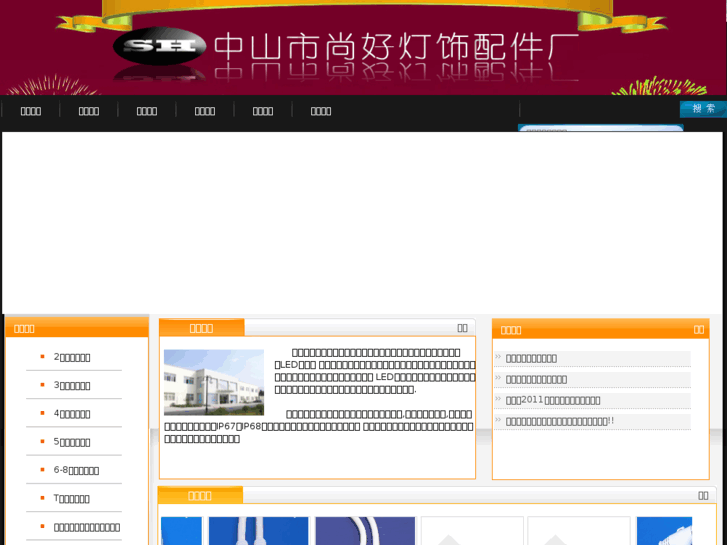Click the more link beside the company intro tab
The height and width of the screenshot is (545, 727).
[462, 328]
